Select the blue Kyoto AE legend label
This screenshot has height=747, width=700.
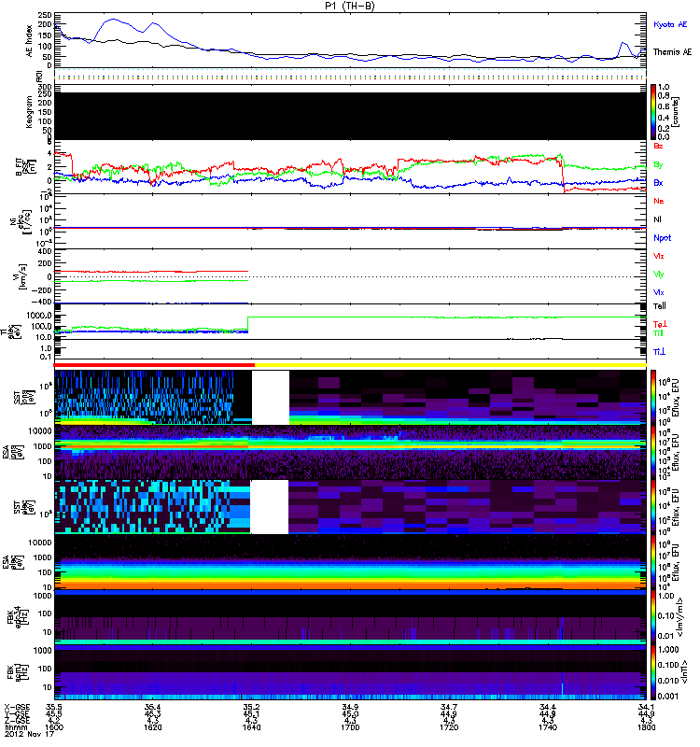(670, 24)
